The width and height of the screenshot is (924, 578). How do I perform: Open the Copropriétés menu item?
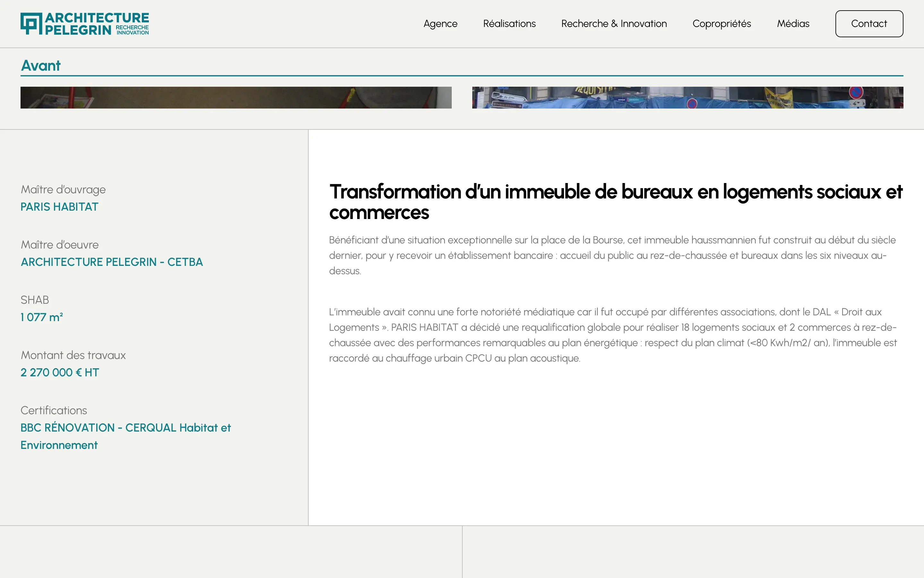tap(722, 24)
